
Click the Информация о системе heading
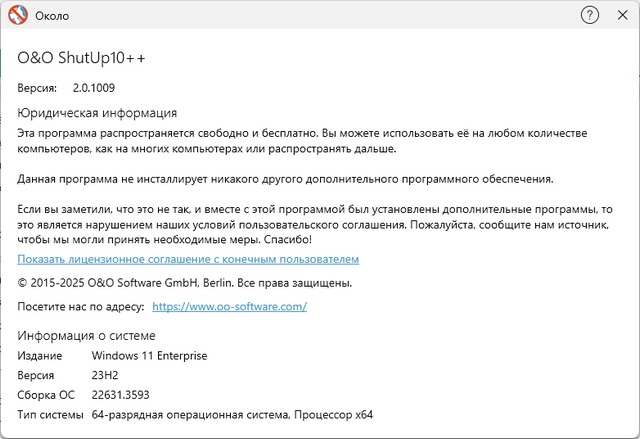coord(87,335)
